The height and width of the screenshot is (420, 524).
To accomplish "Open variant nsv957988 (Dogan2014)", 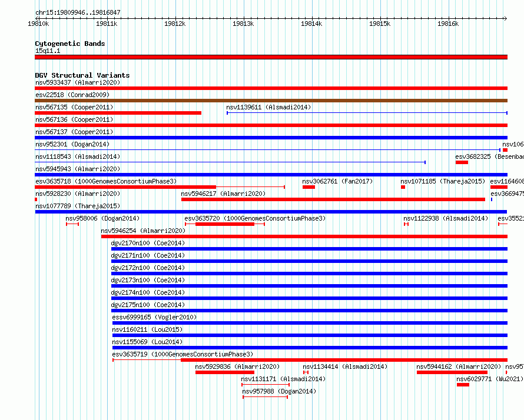I will (279, 391).
